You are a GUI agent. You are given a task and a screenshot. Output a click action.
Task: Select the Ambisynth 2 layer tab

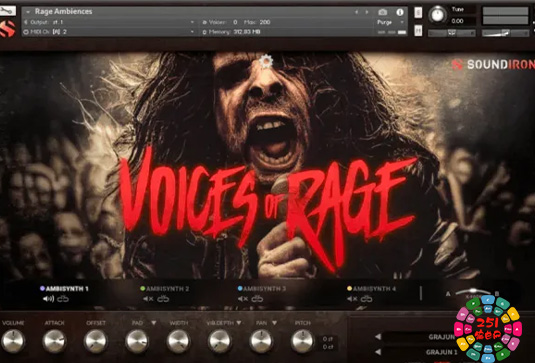pyautogui.click(x=164, y=289)
